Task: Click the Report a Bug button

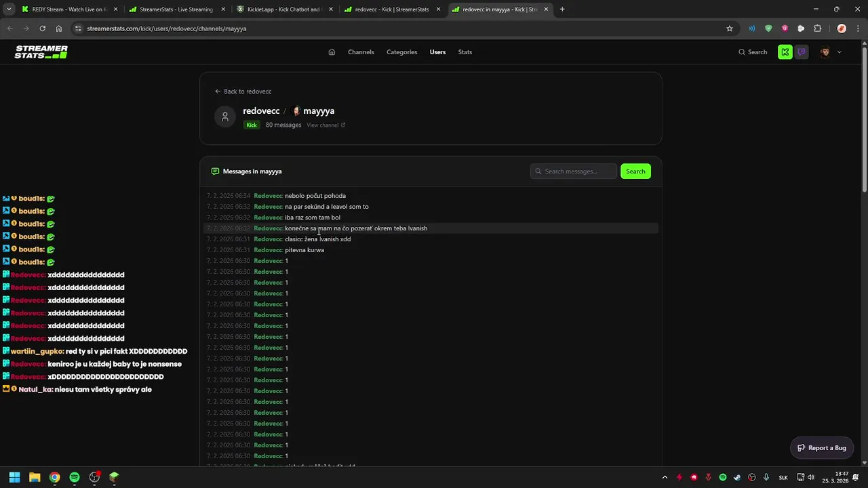Action: 822,448
